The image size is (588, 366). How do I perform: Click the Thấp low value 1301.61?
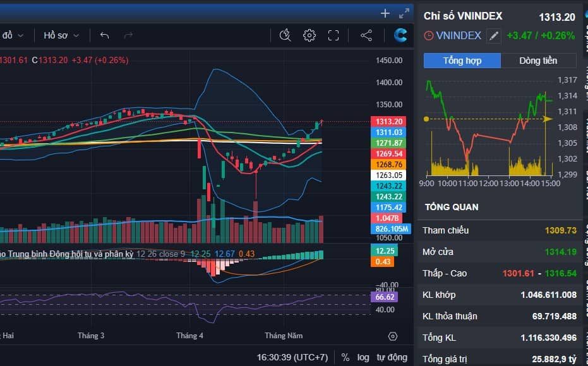coord(518,273)
